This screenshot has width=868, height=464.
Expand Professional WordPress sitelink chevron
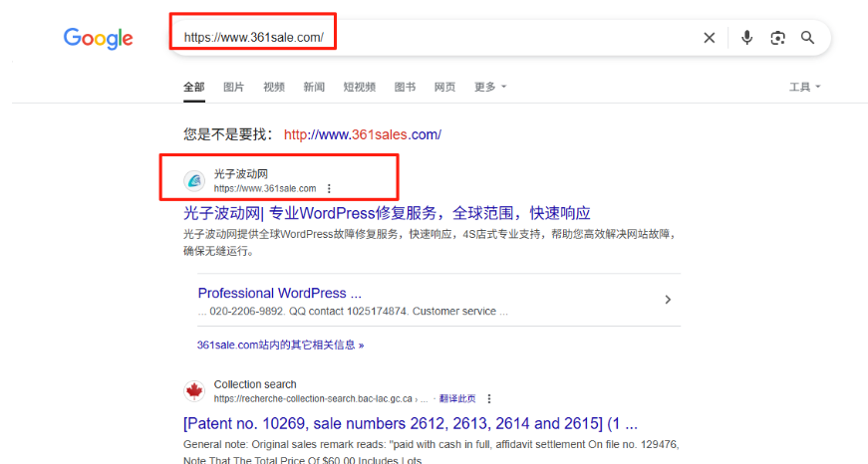[x=668, y=299]
